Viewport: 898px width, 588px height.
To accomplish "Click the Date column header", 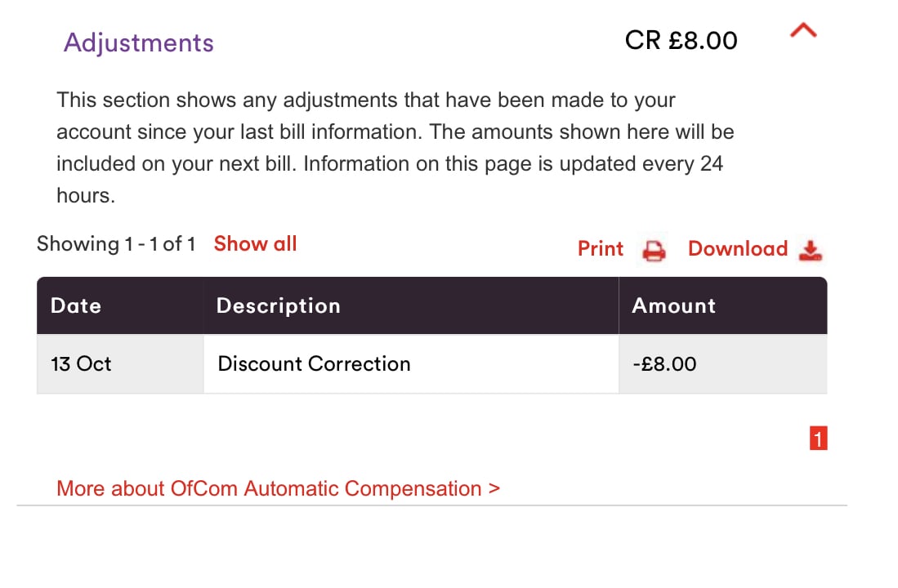I will coord(120,305).
